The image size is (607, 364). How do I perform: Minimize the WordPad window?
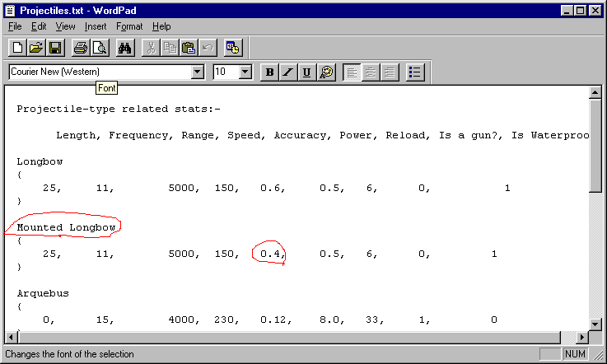(567, 11)
